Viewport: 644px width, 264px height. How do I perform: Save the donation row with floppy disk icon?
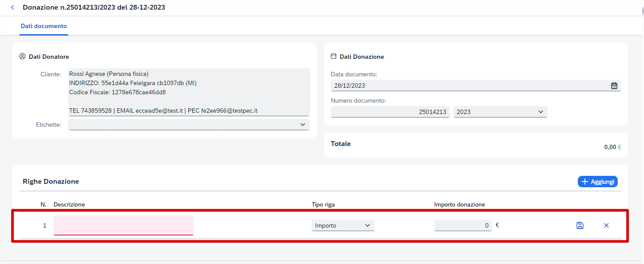point(580,225)
